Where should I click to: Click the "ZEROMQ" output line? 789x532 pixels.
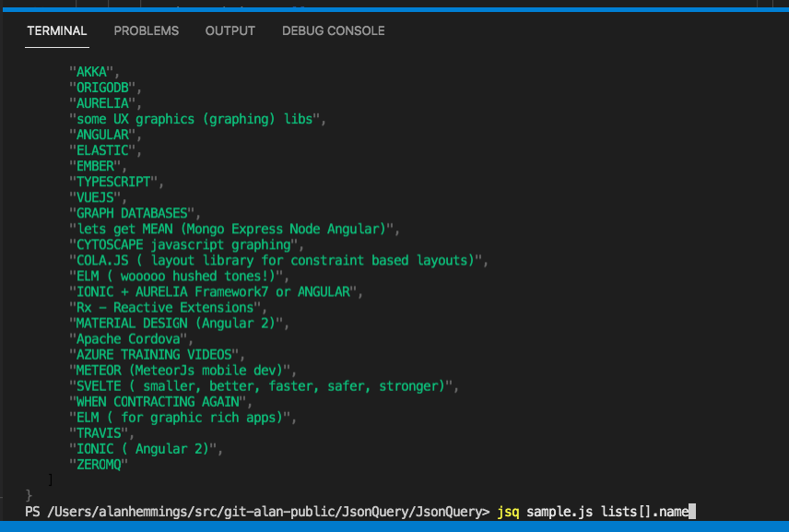[x=98, y=465]
